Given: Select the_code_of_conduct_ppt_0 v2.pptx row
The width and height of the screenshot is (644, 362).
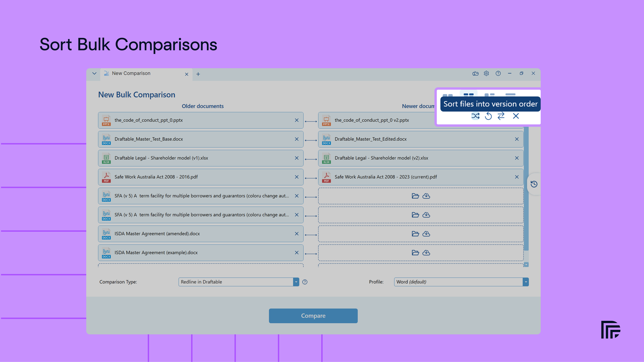Looking at the screenshot, I should (421, 120).
